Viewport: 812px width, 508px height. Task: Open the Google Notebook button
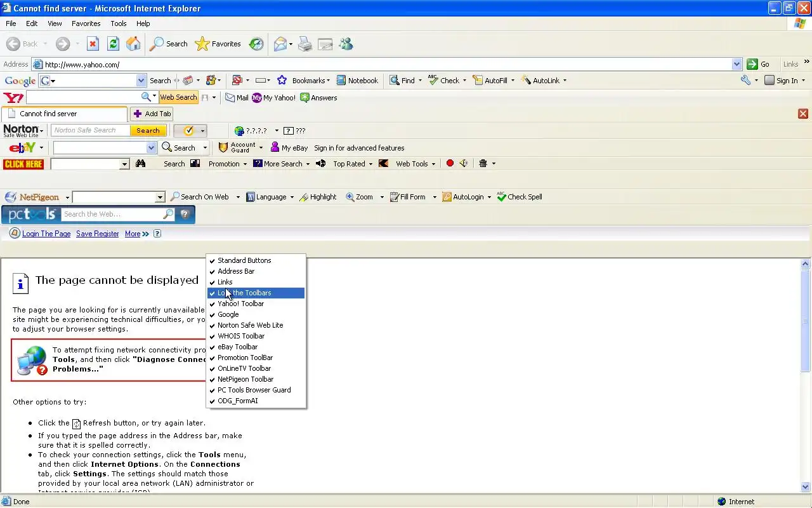click(x=357, y=81)
